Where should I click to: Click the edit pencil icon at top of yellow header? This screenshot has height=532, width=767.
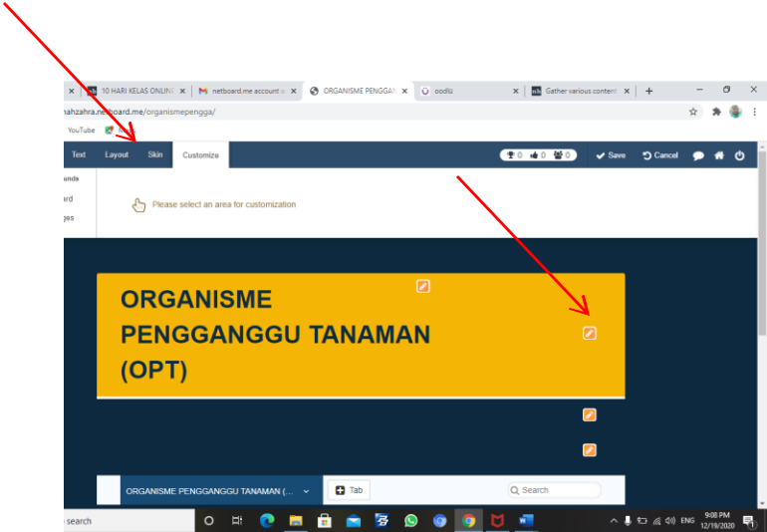click(x=422, y=286)
